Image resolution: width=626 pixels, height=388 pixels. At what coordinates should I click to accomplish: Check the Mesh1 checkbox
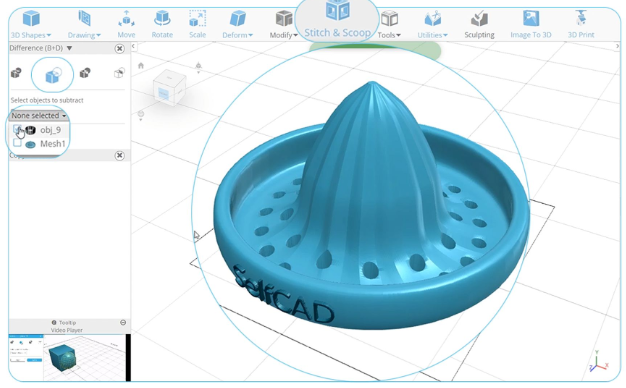[17, 143]
